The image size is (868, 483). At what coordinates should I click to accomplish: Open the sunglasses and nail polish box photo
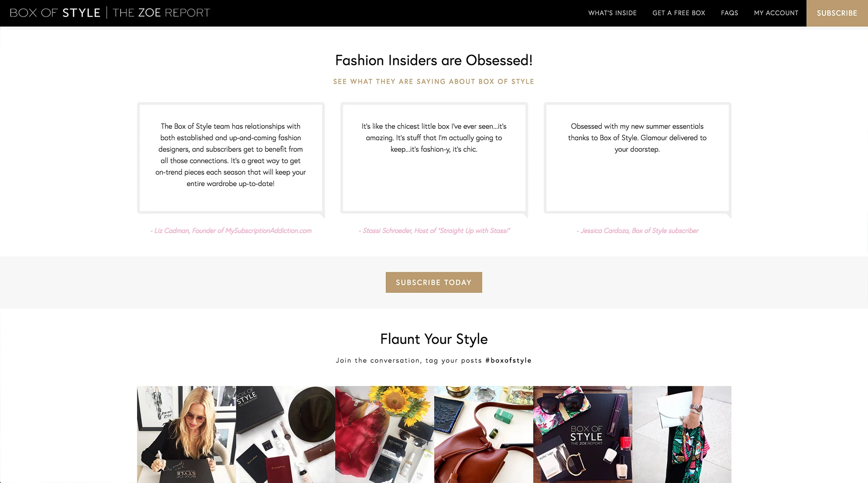[x=582, y=434]
